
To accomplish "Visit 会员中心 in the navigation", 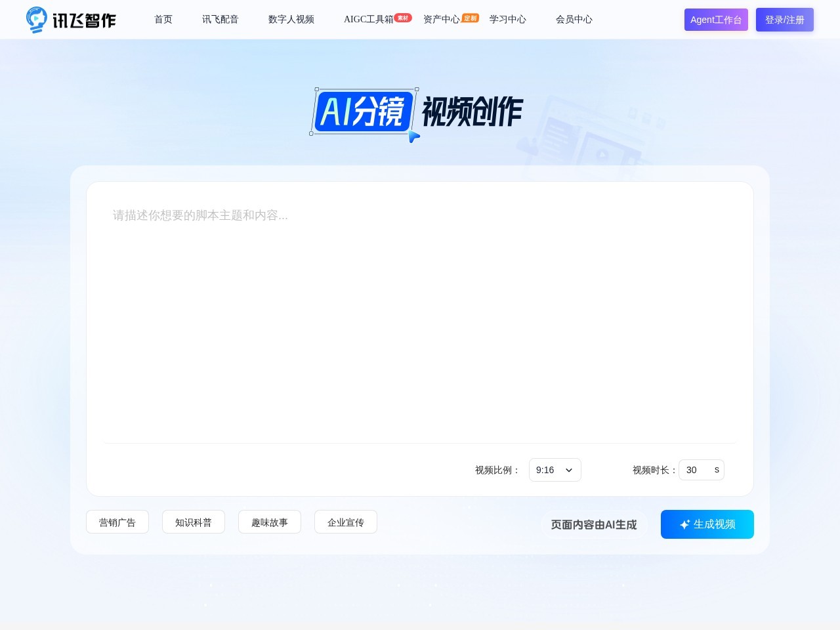I will (574, 20).
